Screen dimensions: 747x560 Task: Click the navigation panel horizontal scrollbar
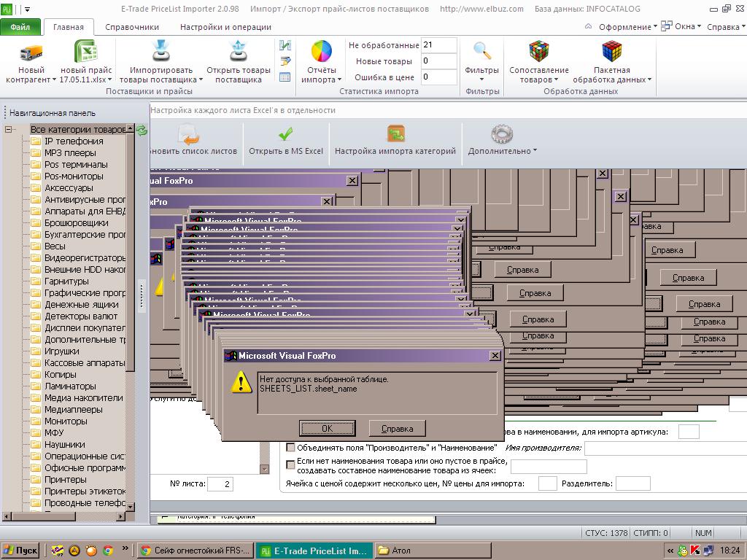pos(64,516)
